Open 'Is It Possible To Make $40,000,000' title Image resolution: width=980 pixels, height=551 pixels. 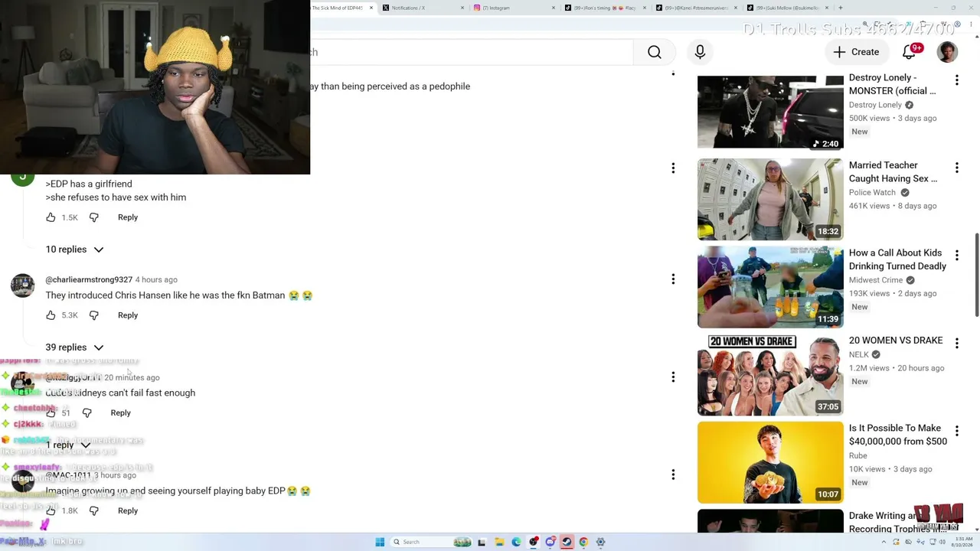click(898, 435)
